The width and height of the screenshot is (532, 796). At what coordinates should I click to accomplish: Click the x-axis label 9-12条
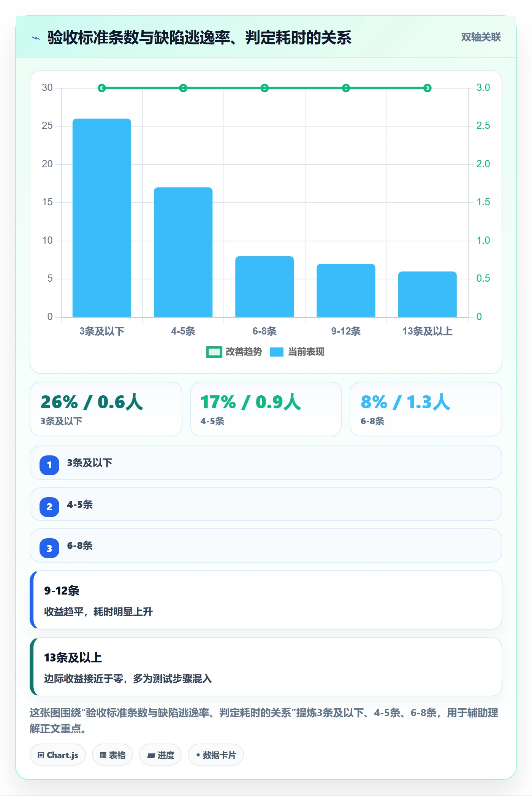(346, 331)
